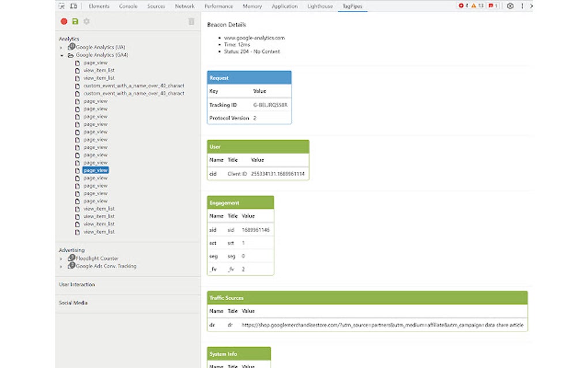Viewport: 588px width, 368px height.
Task: Click the red error counter badge
Action: (x=461, y=6)
